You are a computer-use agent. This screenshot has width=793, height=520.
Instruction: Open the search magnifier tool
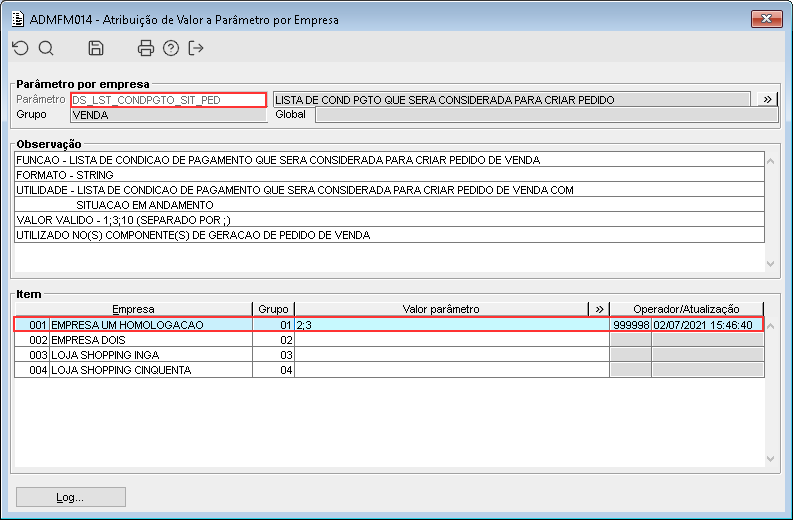[46, 48]
